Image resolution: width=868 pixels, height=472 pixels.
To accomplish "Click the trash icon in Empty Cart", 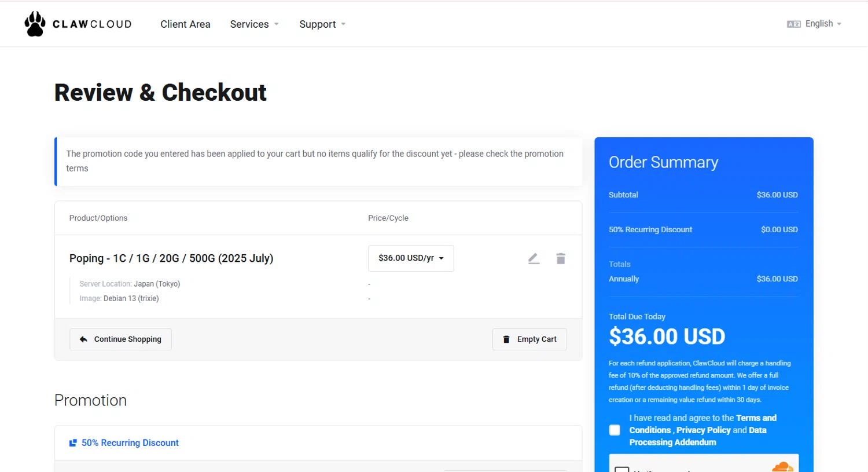I will pyautogui.click(x=506, y=339).
